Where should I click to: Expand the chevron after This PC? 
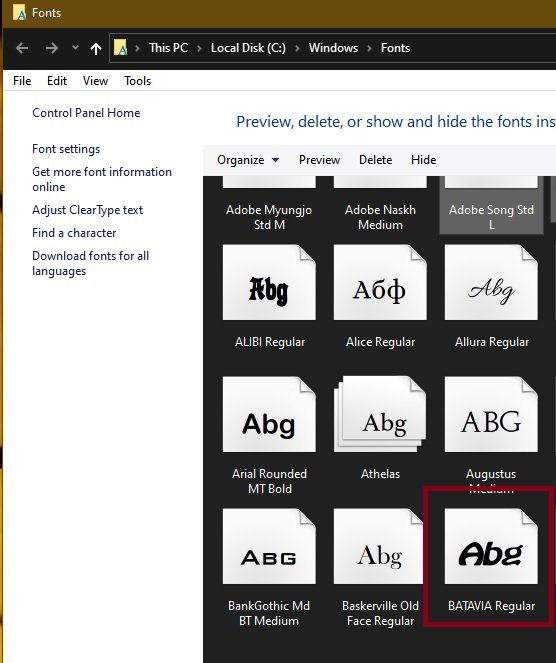tap(199, 48)
